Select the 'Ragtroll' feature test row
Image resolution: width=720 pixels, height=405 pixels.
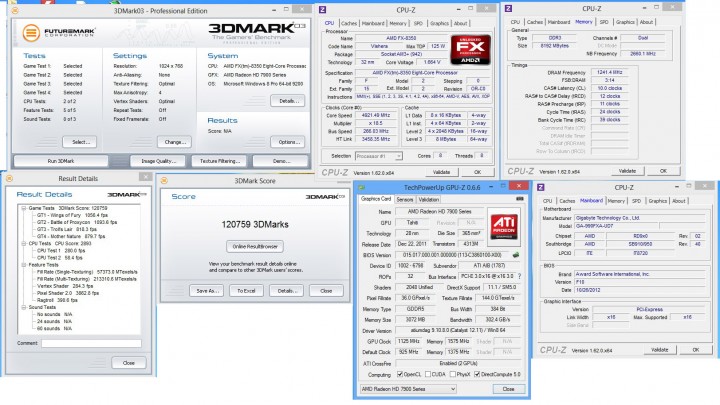tap(57, 300)
